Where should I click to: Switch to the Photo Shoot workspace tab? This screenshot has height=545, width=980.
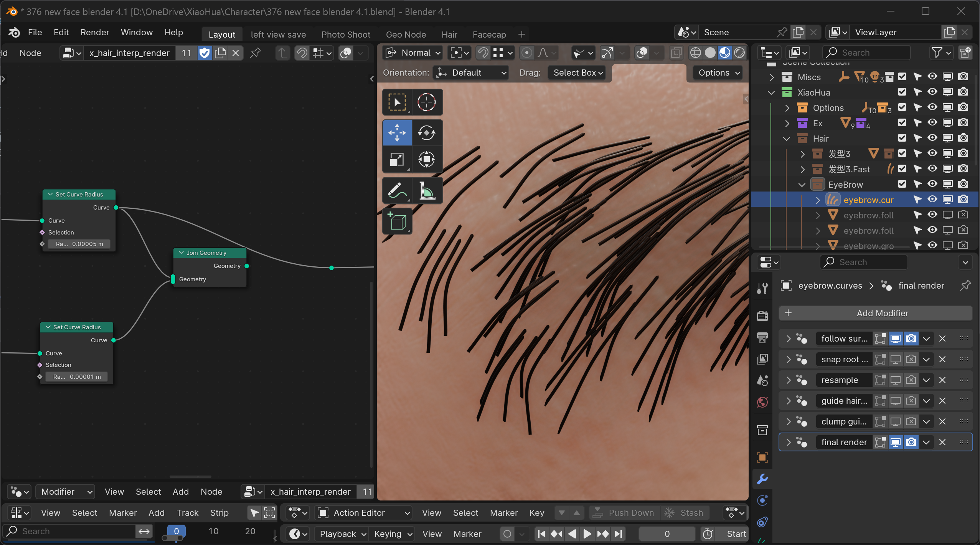(x=346, y=35)
